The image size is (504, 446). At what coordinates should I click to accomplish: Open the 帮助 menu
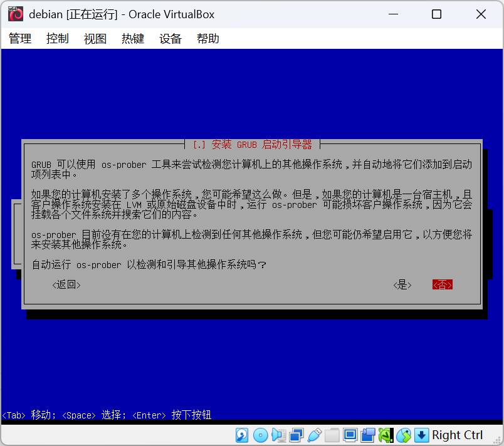tap(208, 39)
